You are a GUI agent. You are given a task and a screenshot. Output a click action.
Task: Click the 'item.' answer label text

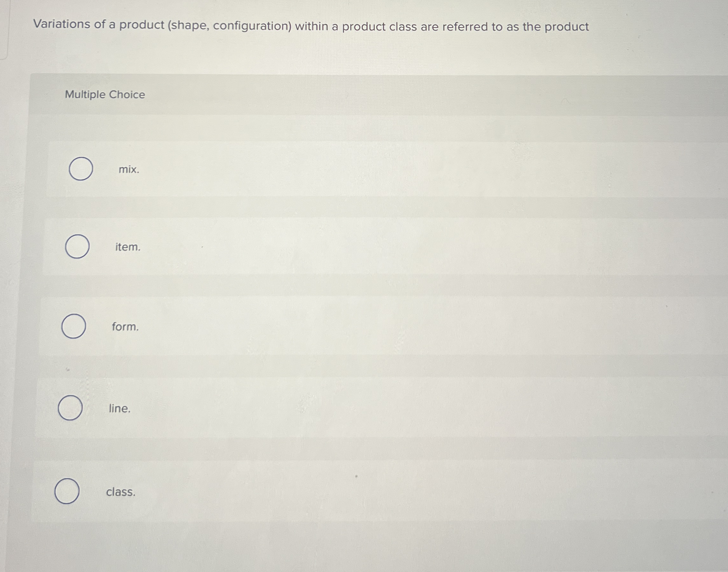click(127, 248)
